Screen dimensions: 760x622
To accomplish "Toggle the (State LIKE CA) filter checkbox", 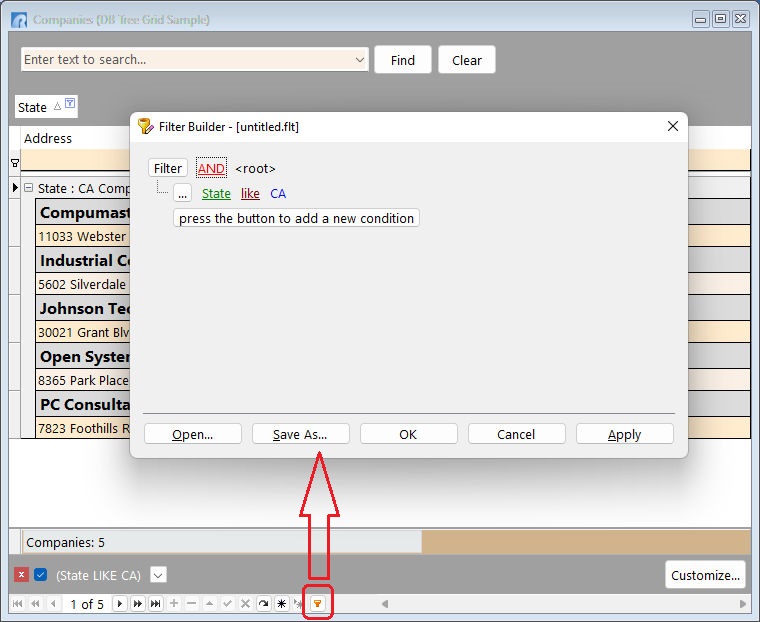I will click(x=41, y=575).
